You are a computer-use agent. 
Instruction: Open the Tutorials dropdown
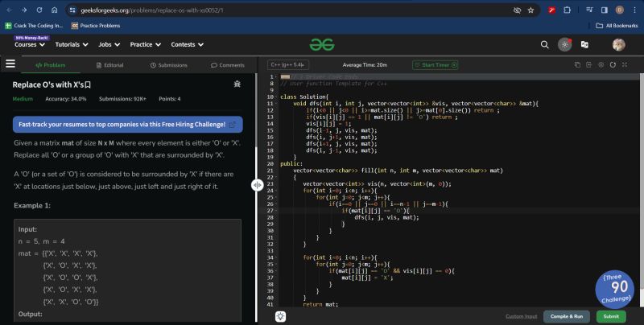point(72,45)
